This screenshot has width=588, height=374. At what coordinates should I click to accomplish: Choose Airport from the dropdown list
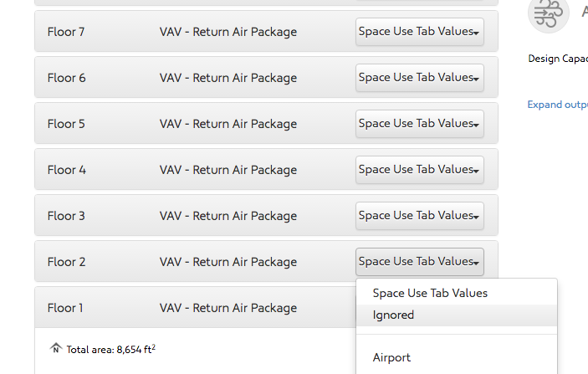click(x=457, y=357)
